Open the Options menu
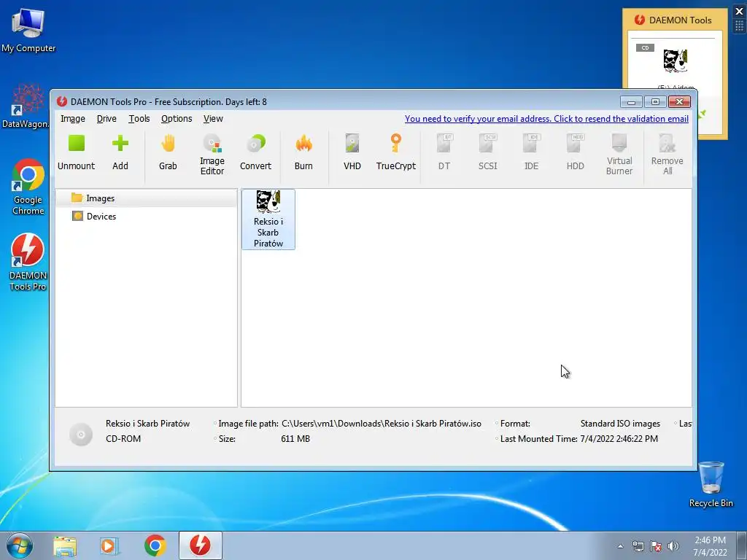This screenshot has width=747, height=560. 177,119
